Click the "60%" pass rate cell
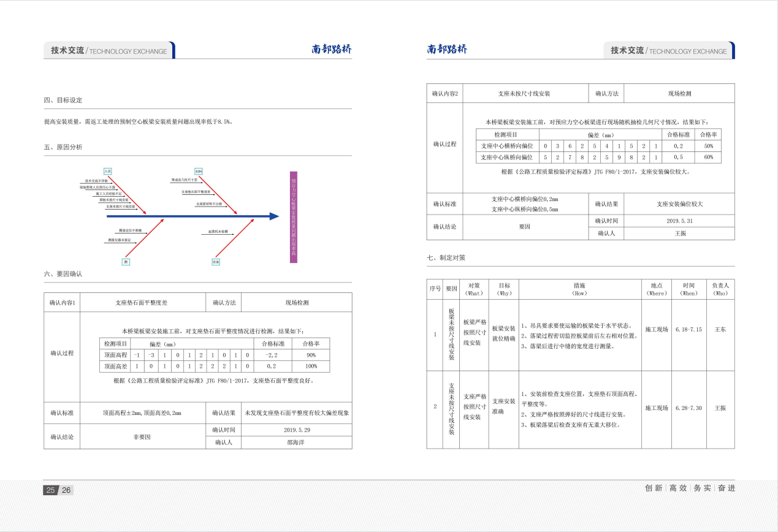The width and height of the screenshot is (778, 532). click(709, 157)
